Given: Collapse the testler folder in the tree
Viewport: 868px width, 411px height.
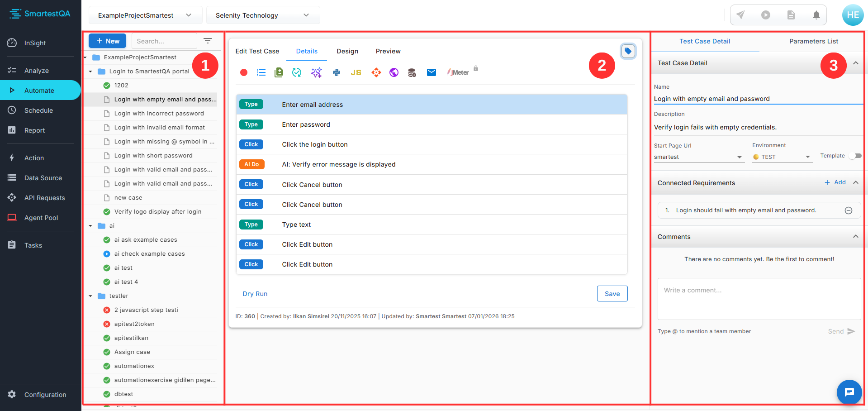Looking at the screenshot, I should point(90,296).
